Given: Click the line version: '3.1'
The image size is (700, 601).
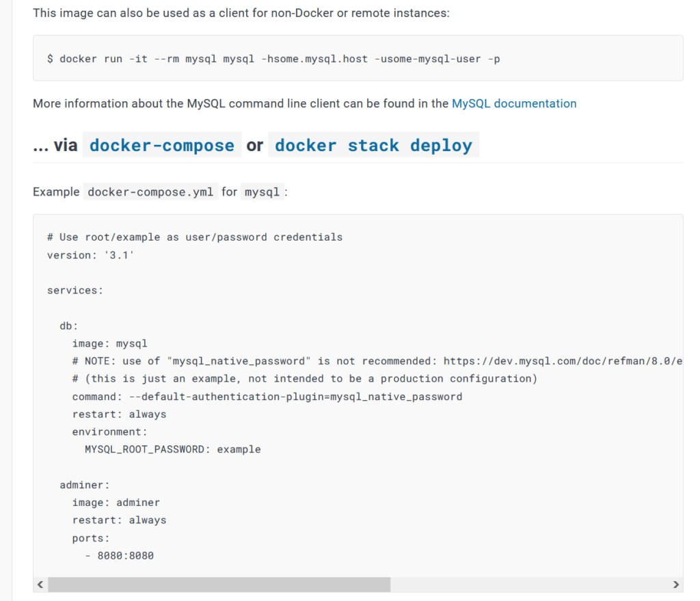Looking at the screenshot, I should coord(91,255).
